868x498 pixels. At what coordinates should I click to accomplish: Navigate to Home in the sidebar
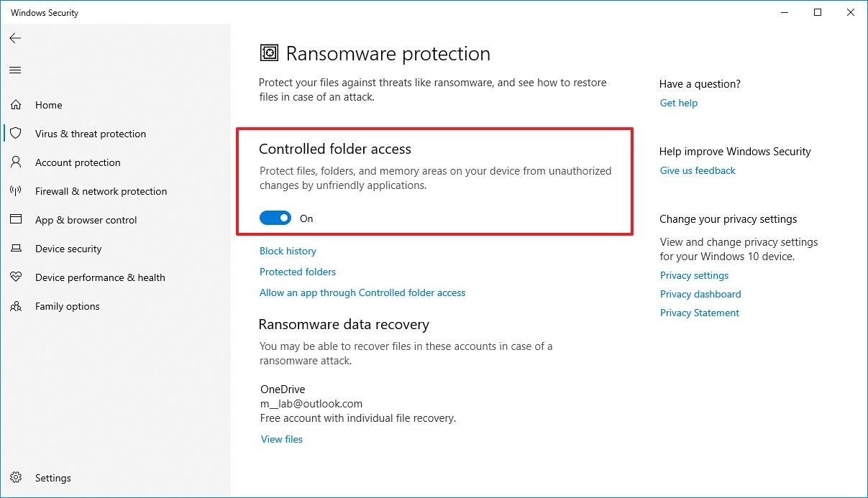coord(48,105)
